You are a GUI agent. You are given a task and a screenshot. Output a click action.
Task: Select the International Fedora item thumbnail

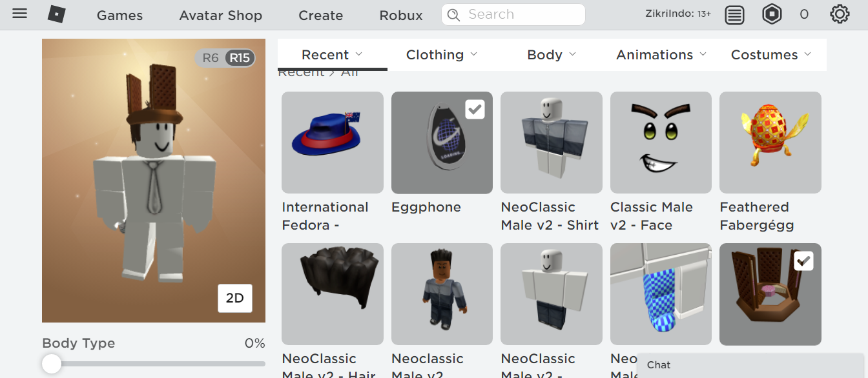tap(333, 143)
